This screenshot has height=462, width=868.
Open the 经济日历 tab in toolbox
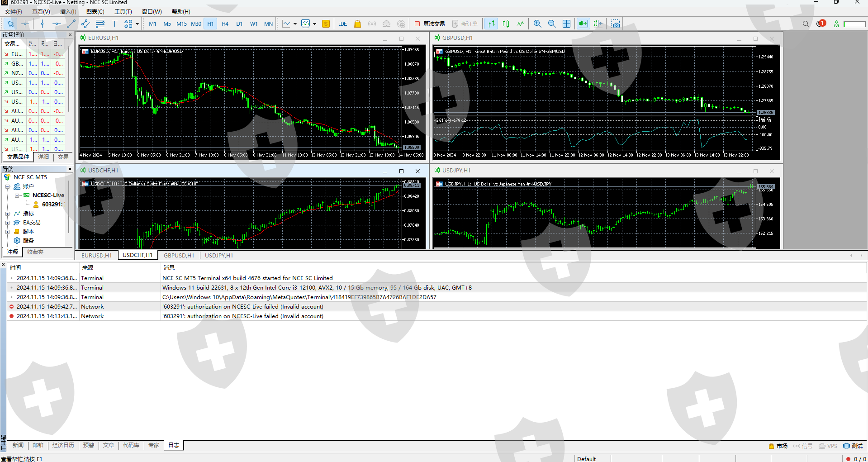(63, 445)
